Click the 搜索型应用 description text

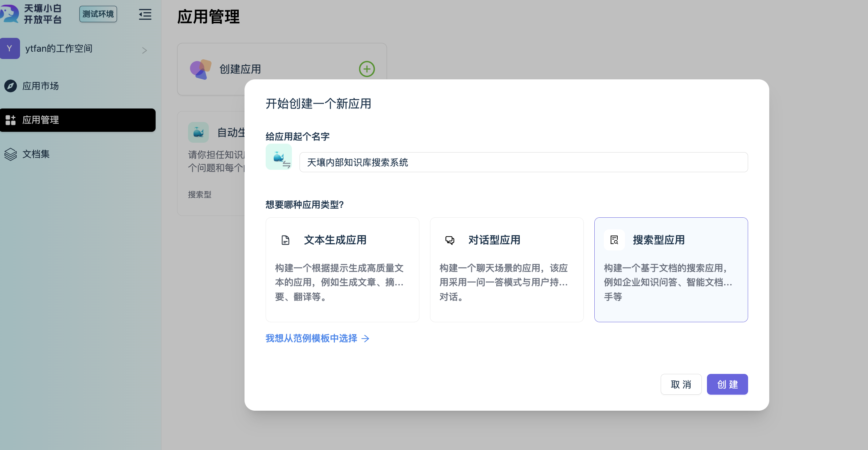pos(668,283)
